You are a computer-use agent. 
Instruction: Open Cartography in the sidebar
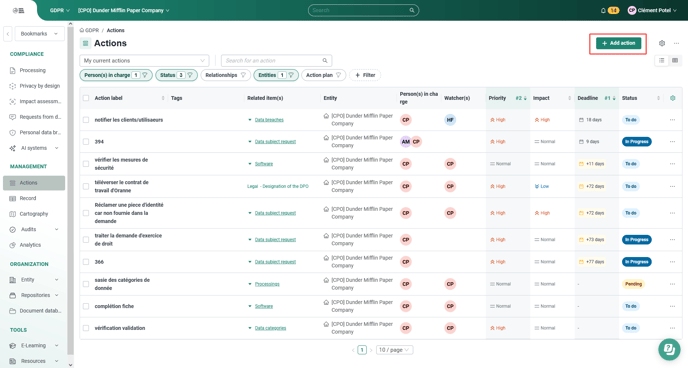34,214
